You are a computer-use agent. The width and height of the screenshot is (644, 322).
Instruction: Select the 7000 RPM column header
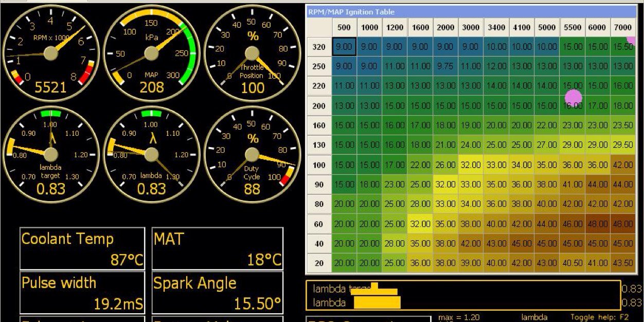point(622,27)
